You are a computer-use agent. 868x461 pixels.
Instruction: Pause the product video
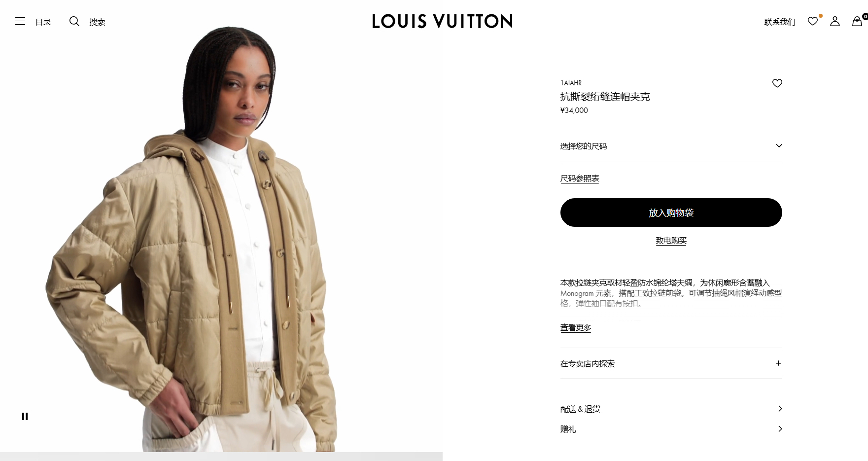click(25, 416)
